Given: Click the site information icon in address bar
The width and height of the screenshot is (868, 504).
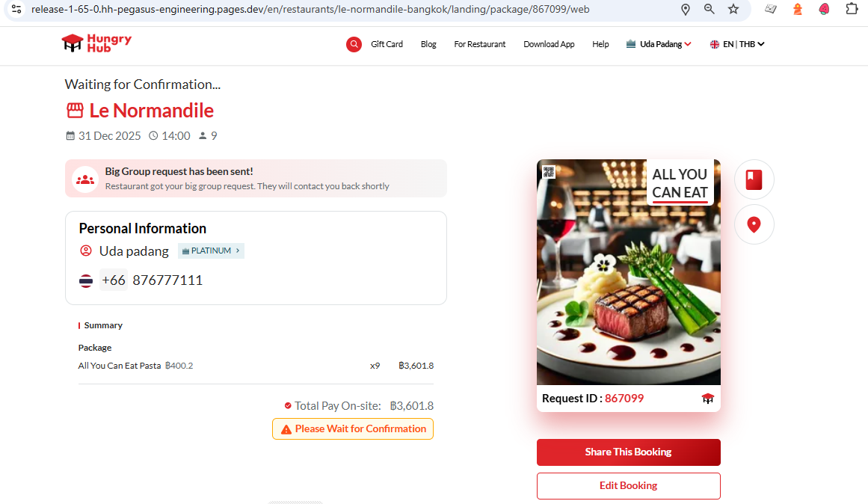Looking at the screenshot, I should pyautogui.click(x=16, y=9).
